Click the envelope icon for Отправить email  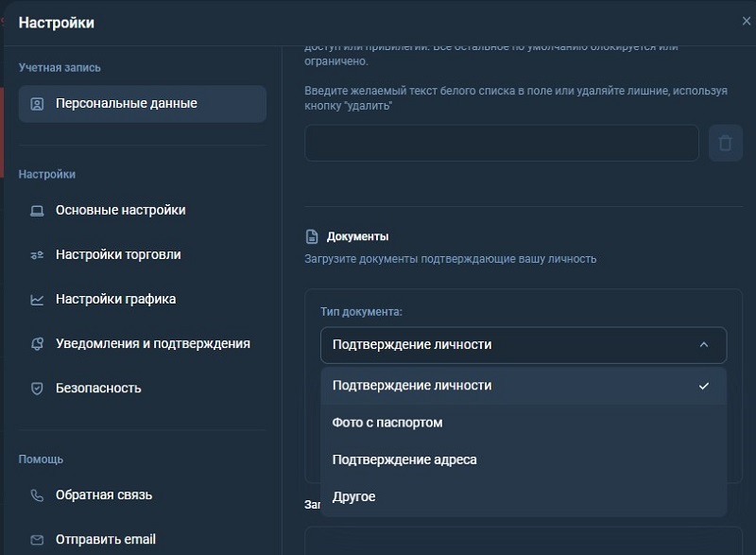[36, 539]
